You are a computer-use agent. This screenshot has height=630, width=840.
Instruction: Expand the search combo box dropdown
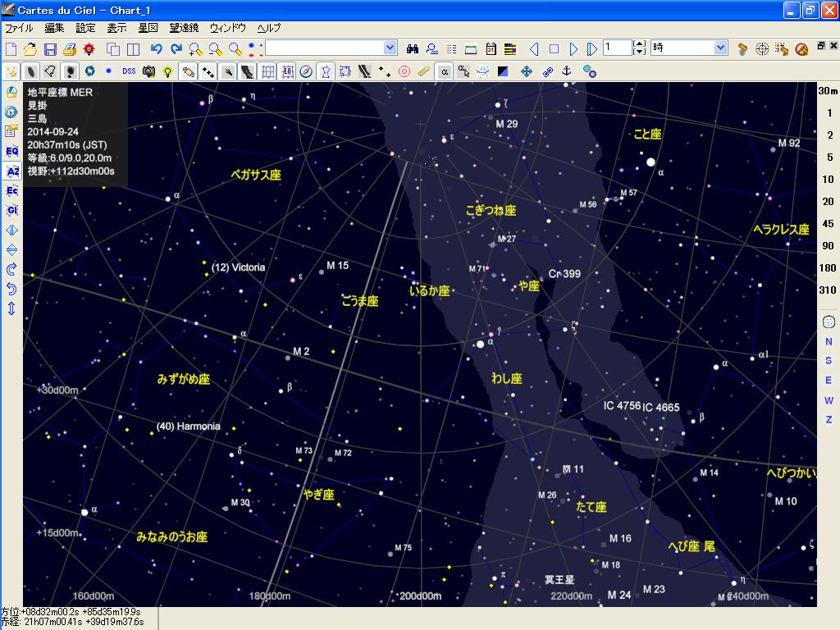pyautogui.click(x=390, y=48)
